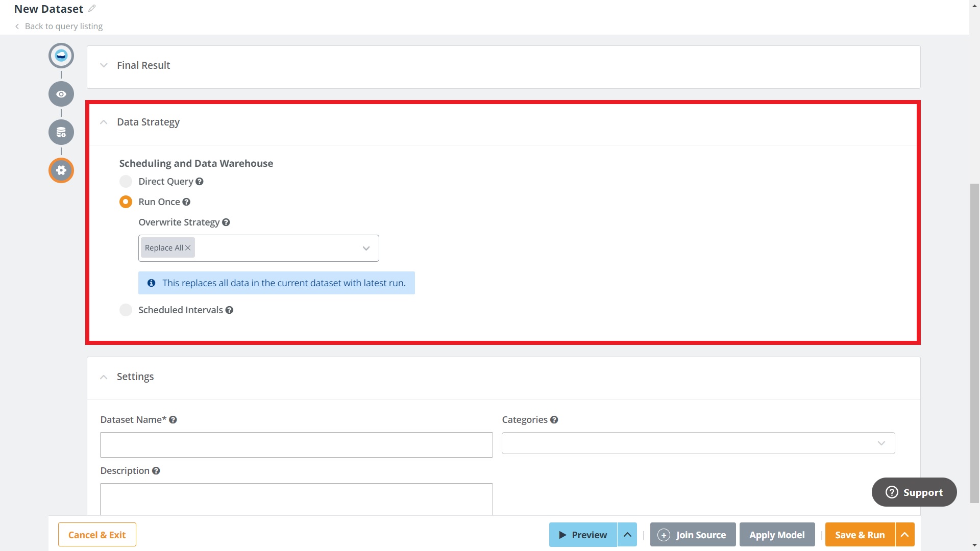Screen dimensions: 980x551
Task: Click the Dataset Name input field
Action: point(296,444)
